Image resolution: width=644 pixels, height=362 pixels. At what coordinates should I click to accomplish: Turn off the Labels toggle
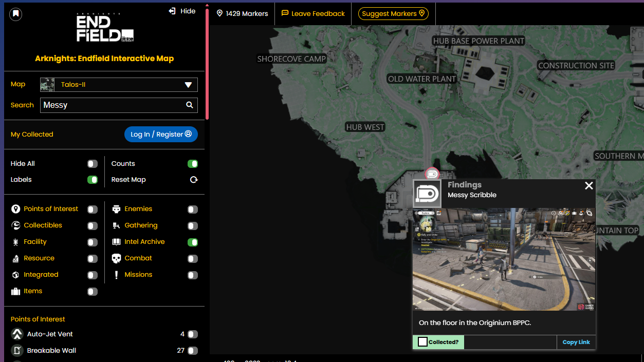[93, 180]
